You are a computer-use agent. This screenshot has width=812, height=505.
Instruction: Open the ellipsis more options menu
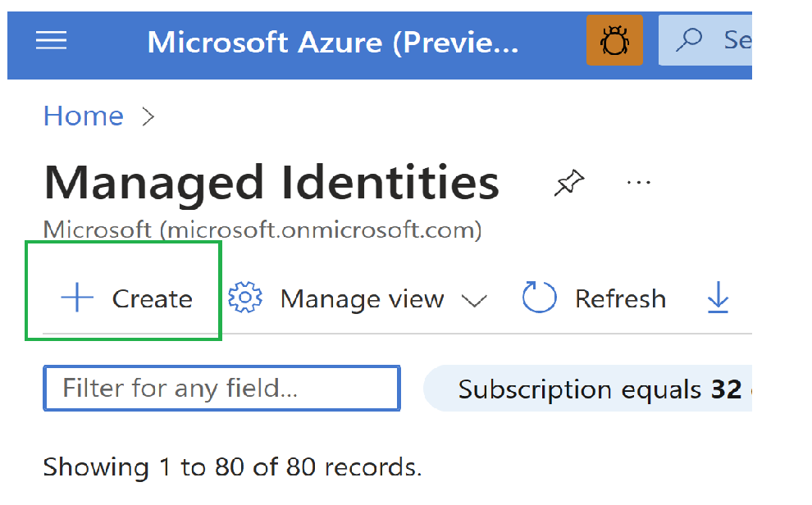pos(638,182)
